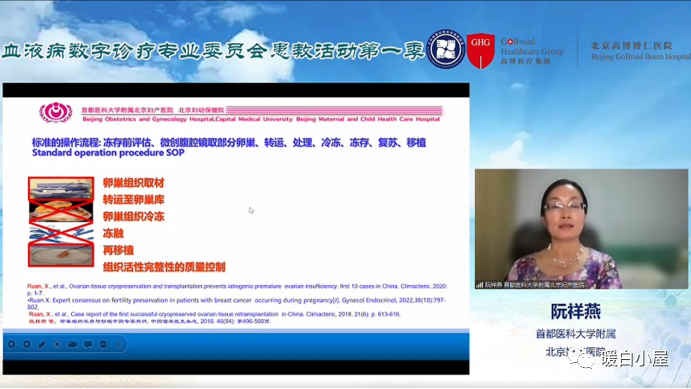Click the Gynecol Endocrinol 2022 reference
This screenshot has width=691, height=389.
click(x=236, y=303)
